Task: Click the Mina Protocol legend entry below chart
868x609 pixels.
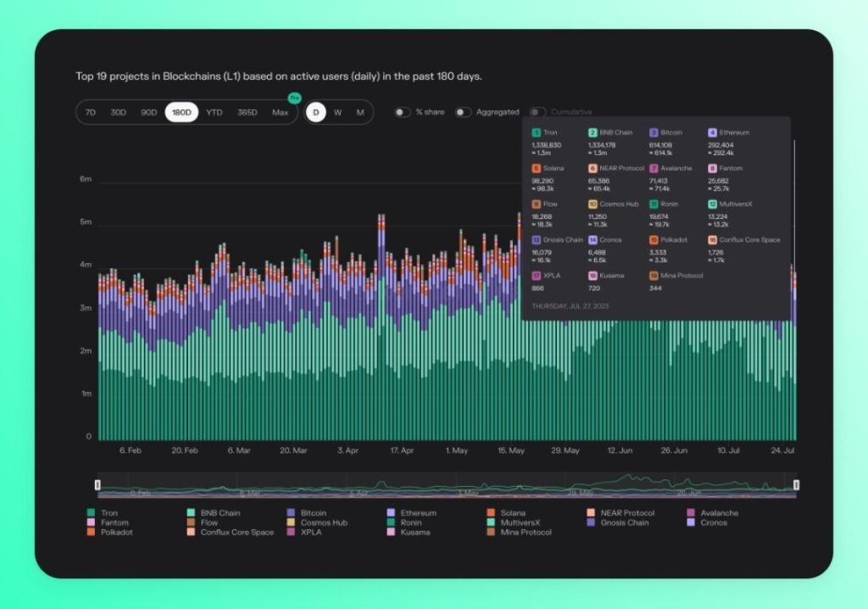Action: click(x=520, y=532)
